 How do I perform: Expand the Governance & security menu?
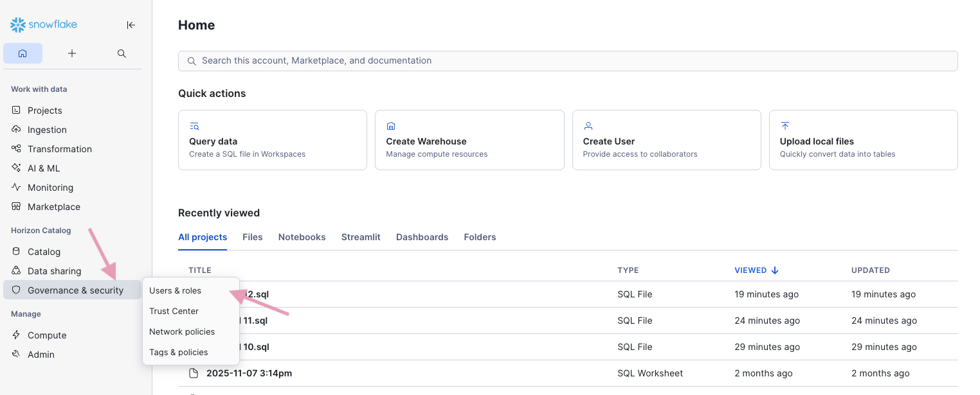pos(75,290)
